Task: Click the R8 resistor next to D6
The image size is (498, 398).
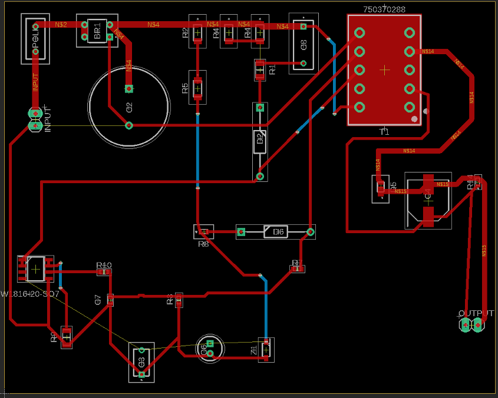Action: click(x=203, y=232)
